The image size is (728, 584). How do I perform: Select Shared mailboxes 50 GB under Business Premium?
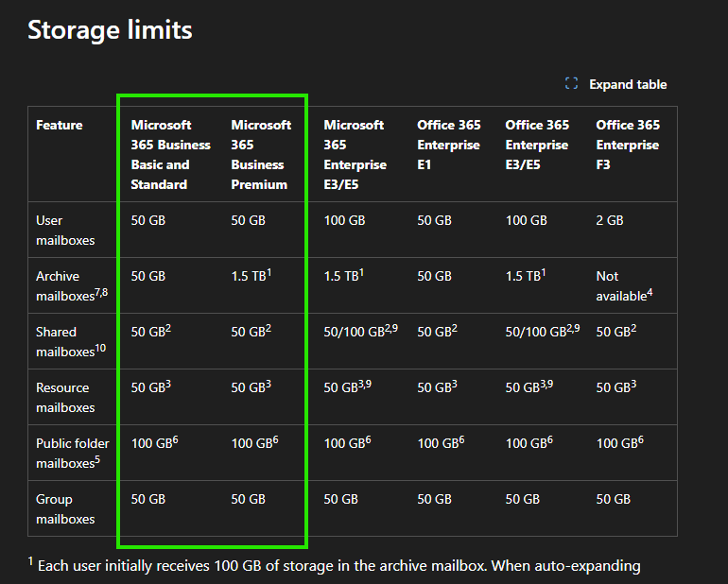pos(251,331)
